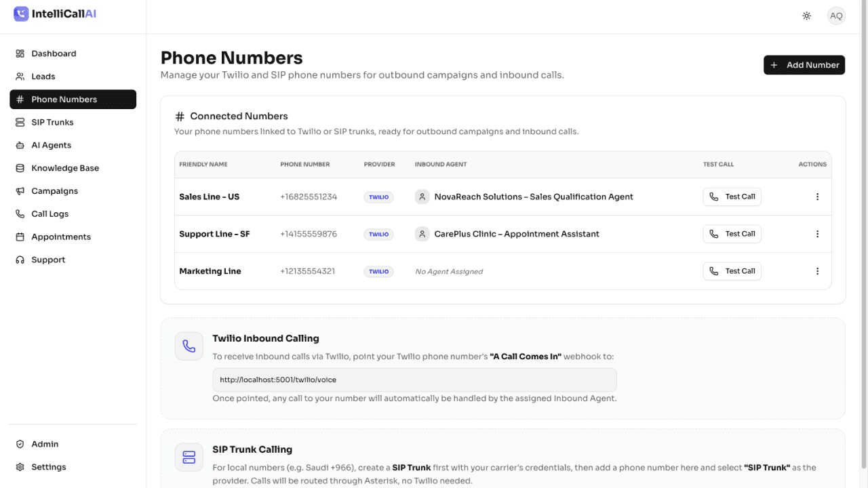
Task: Click the Provider column header
Action: (x=380, y=164)
